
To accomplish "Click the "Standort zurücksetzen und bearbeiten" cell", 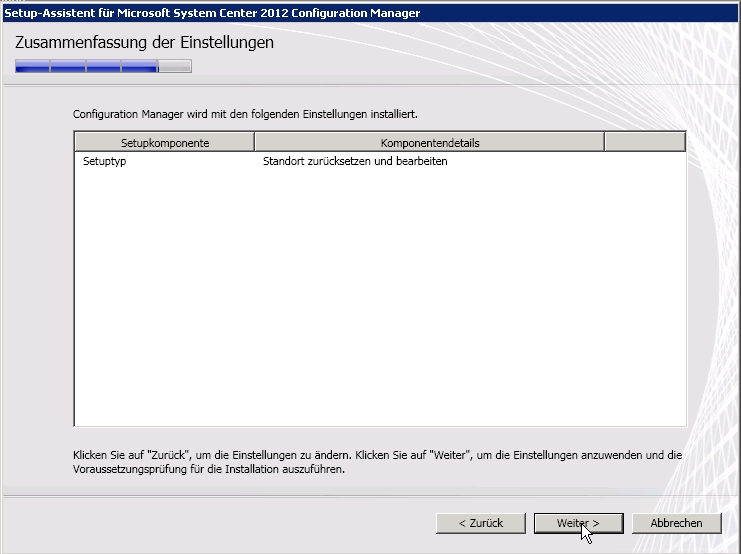I will pyautogui.click(x=355, y=161).
